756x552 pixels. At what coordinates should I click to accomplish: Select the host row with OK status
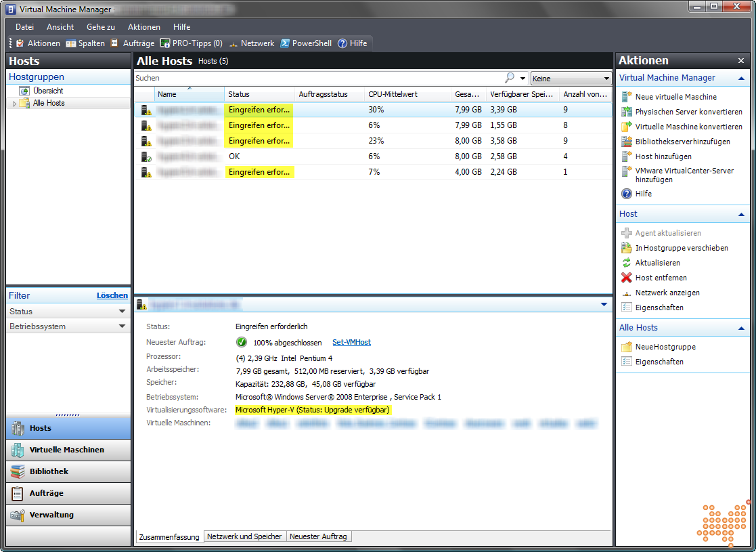point(373,156)
